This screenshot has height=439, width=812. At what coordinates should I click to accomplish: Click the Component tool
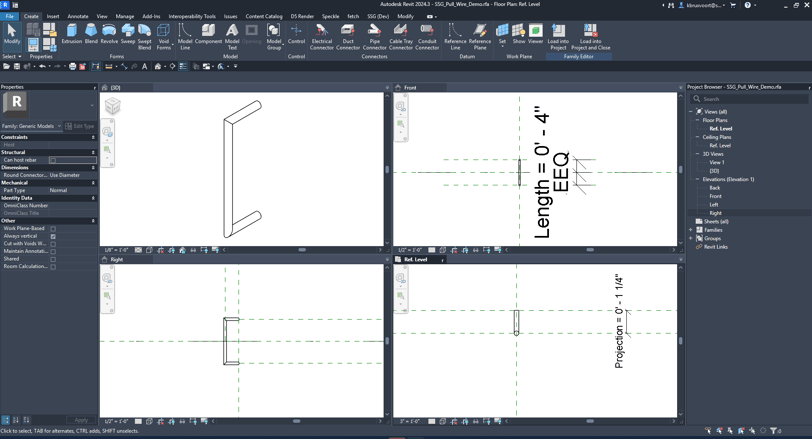pyautogui.click(x=208, y=34)
